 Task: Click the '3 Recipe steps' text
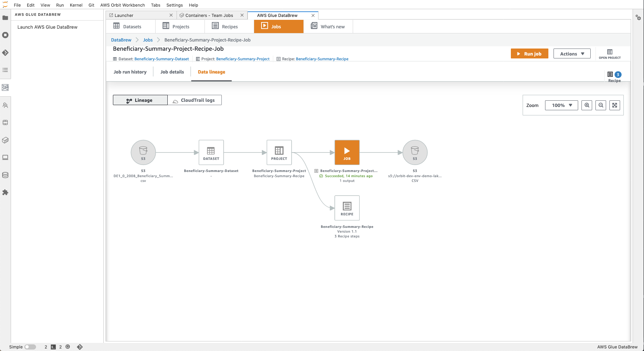coord(347,236)
